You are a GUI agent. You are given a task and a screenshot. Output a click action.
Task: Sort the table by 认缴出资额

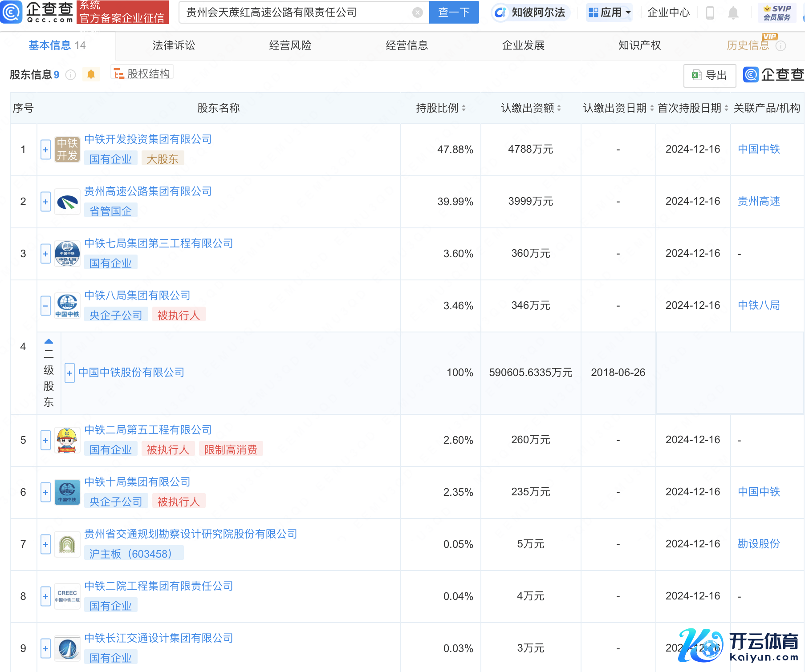pyautogui.click(x=559, y=108)
